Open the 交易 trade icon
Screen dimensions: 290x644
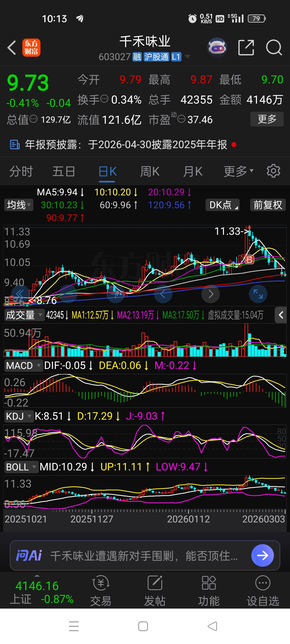click(101, 591)
